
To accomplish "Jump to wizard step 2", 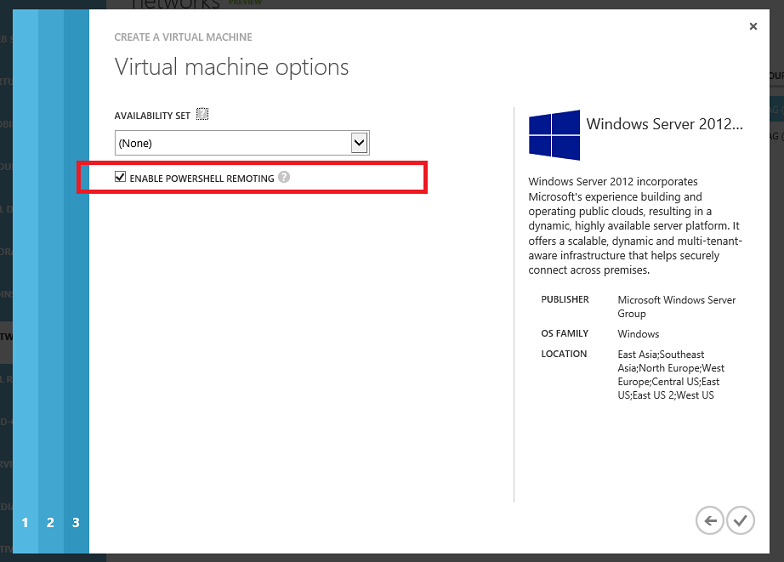I will 50,522.
